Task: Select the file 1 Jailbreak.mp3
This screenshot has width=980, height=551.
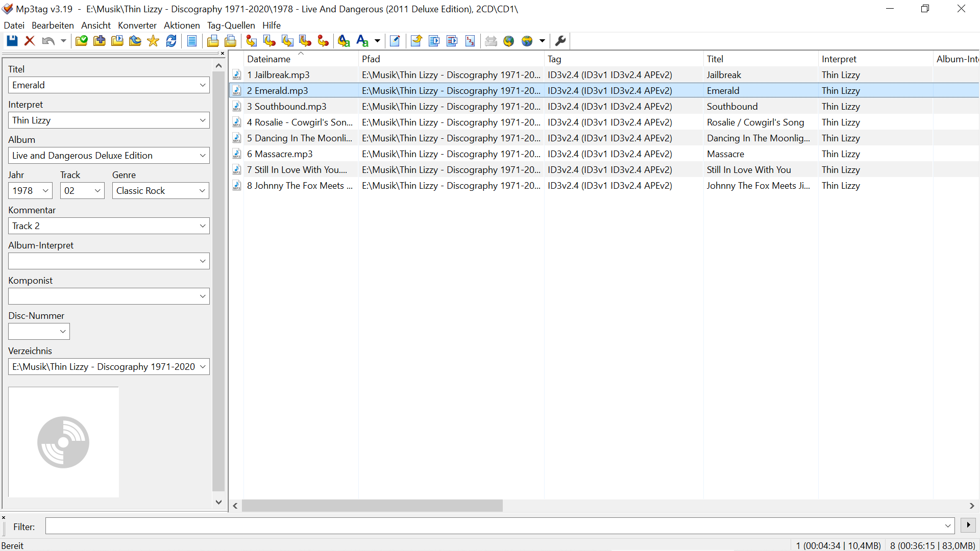Action: pos(278,75)
